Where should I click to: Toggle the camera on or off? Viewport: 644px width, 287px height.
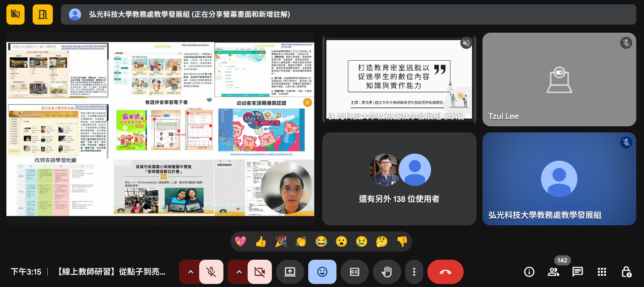point(259,272)
